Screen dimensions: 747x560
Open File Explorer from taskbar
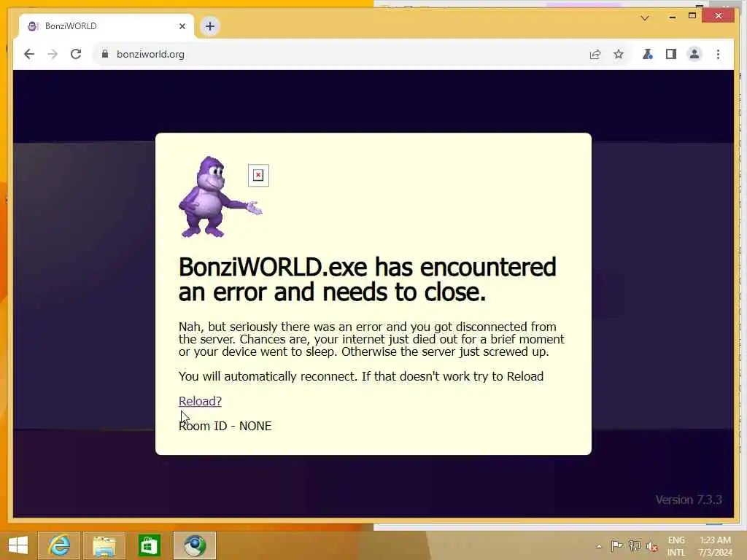click(x=104, y=545)
